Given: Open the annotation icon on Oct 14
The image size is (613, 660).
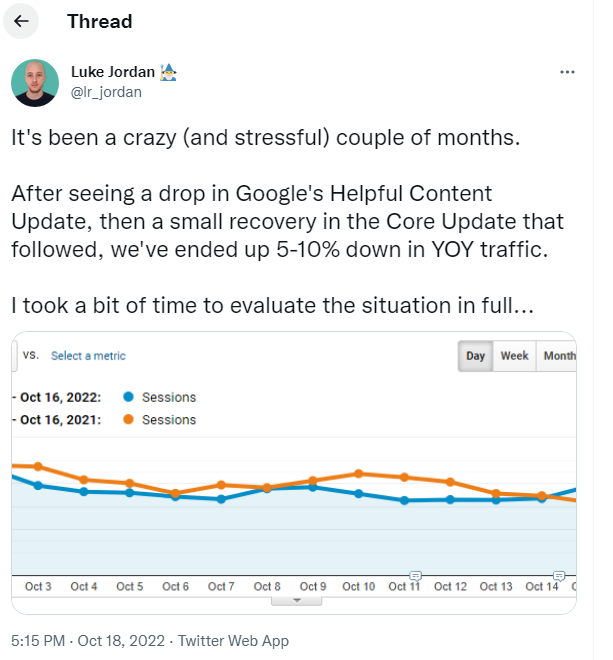Looking at the screenshot, I should [x=559, y=575].
